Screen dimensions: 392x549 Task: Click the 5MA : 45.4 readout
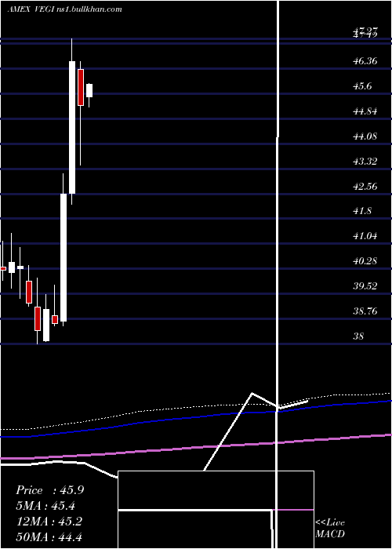point(45,506)
